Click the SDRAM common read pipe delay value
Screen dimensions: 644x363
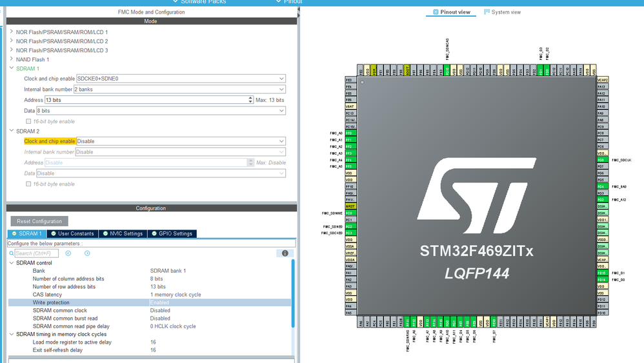tap(173, 326)
